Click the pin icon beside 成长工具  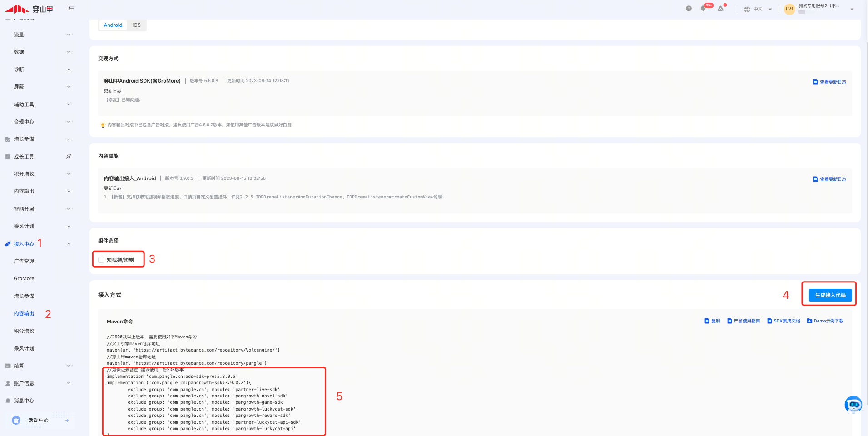point(69,156)
